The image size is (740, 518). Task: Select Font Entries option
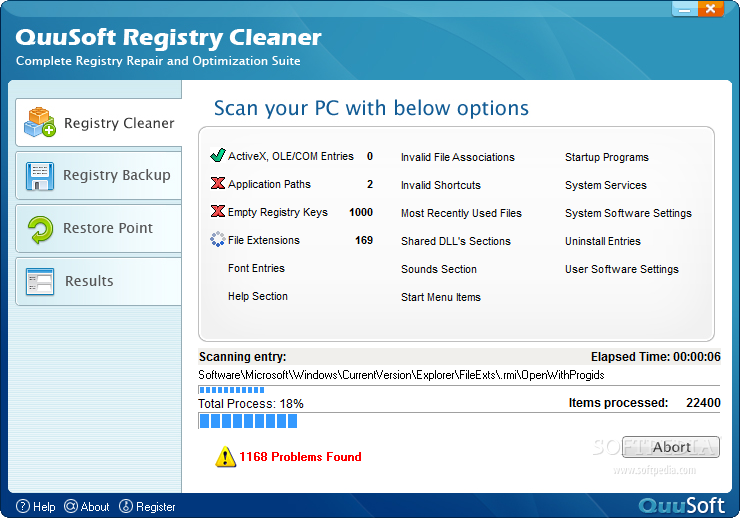point(256,268)
